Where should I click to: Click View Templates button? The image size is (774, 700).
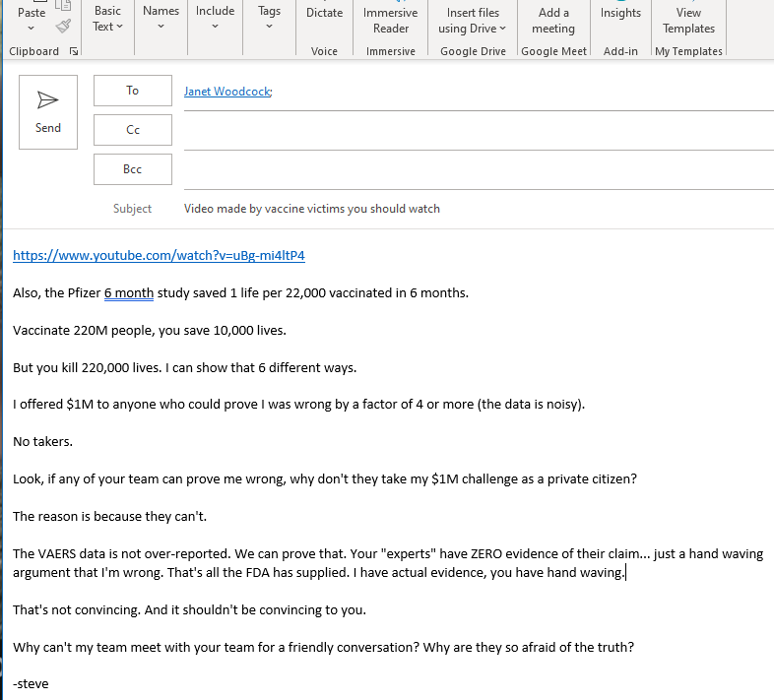(688, 20)
